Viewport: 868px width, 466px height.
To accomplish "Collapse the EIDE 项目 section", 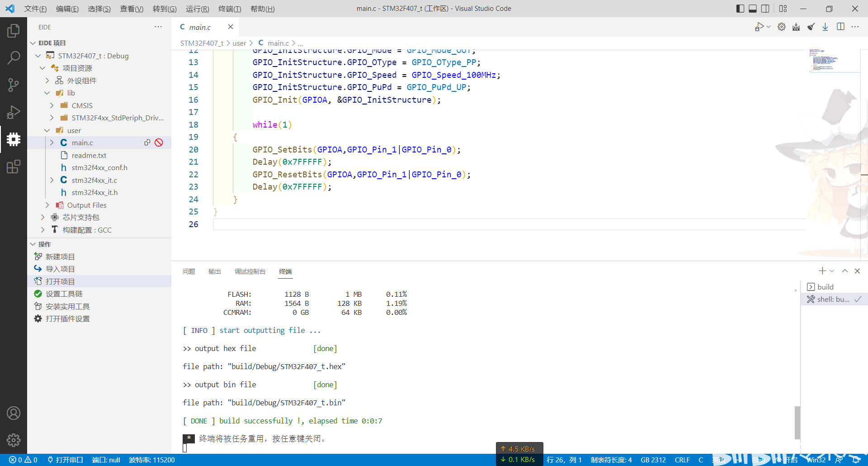I will [x=33, y=43].
